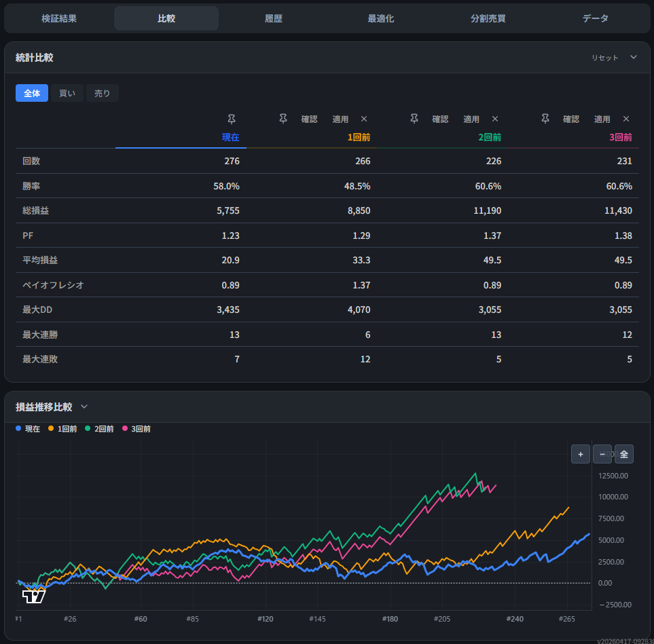Click the 総損益 row label

point(36,210)
